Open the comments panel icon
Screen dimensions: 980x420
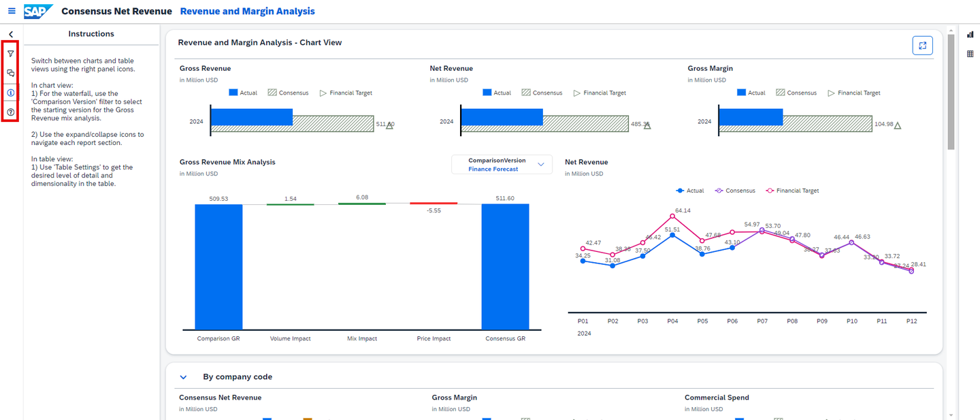coord(10,73)
